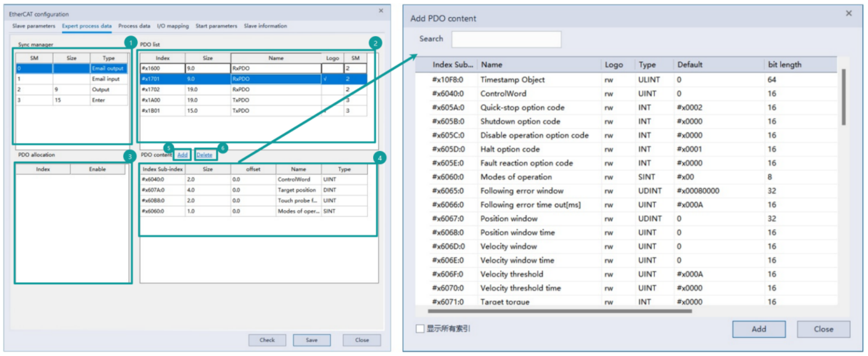Sort by the bit length column header
868x356 pixels.
click(785, 64)
